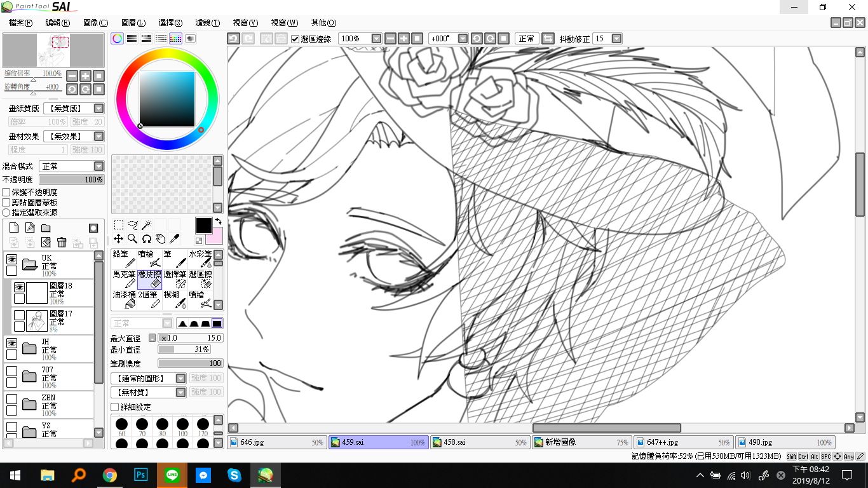The height and width of the screenshot is (488, 868).
Task: Show the hidden ZEN folder
Action: 11,399
